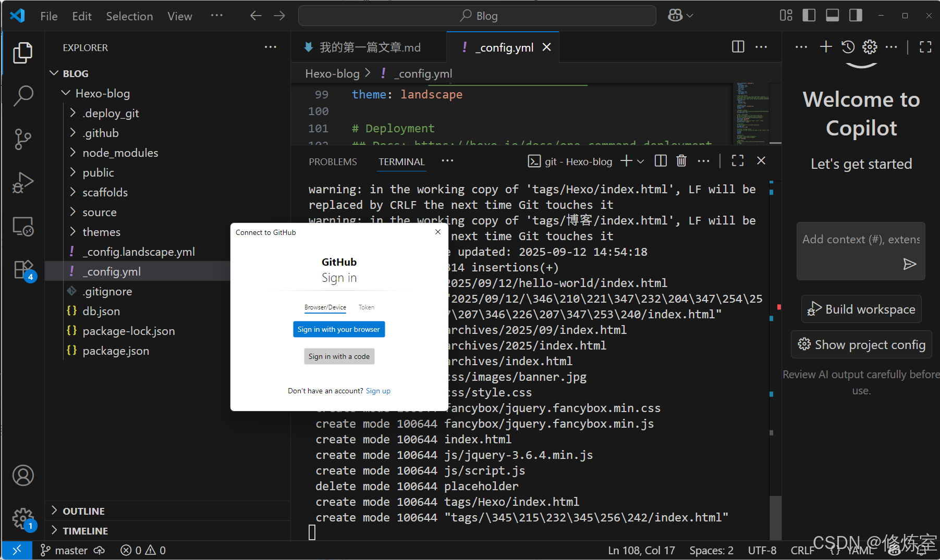Go back with the left arrow
The width and height of the screenshot is (940, 560).
(255, 16)
